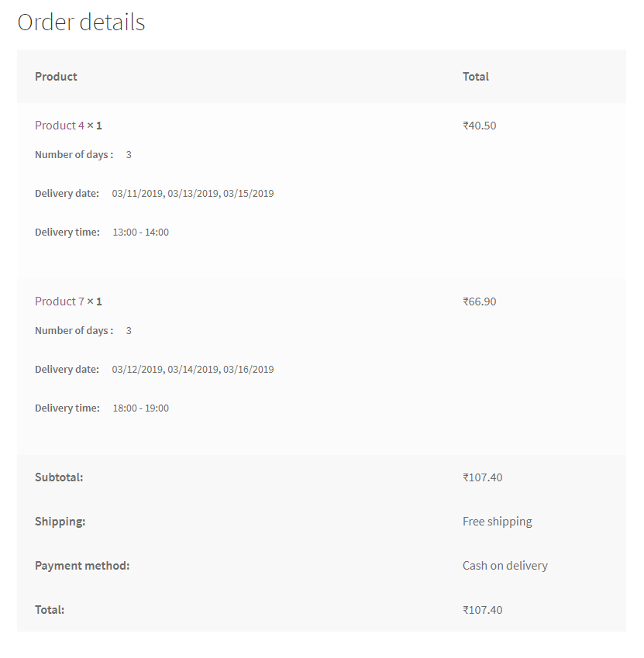Click the 13:00 - 14:00 delivery time
The width and height of the screenshot is (644, 658).
[x=140, y=233]
